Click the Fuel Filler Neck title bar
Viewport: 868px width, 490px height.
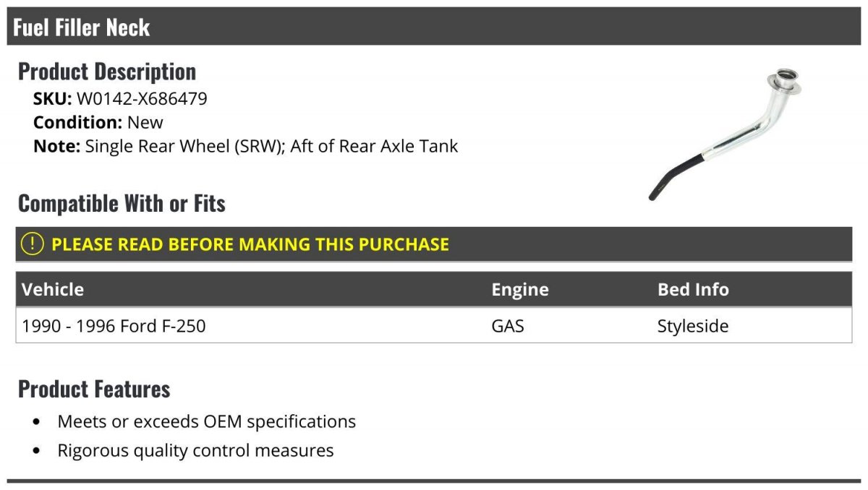tap(82, 27)
